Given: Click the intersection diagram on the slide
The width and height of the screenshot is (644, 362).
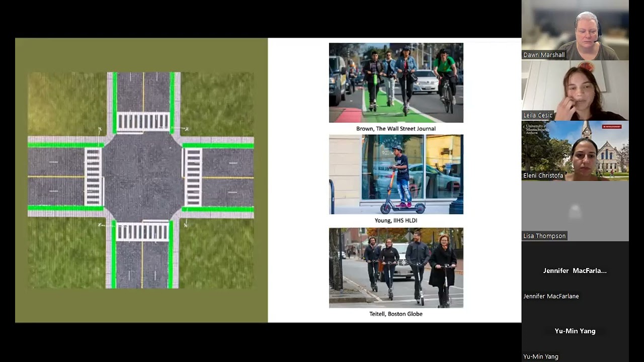Looking at the screenshot, I should [141, 180].
